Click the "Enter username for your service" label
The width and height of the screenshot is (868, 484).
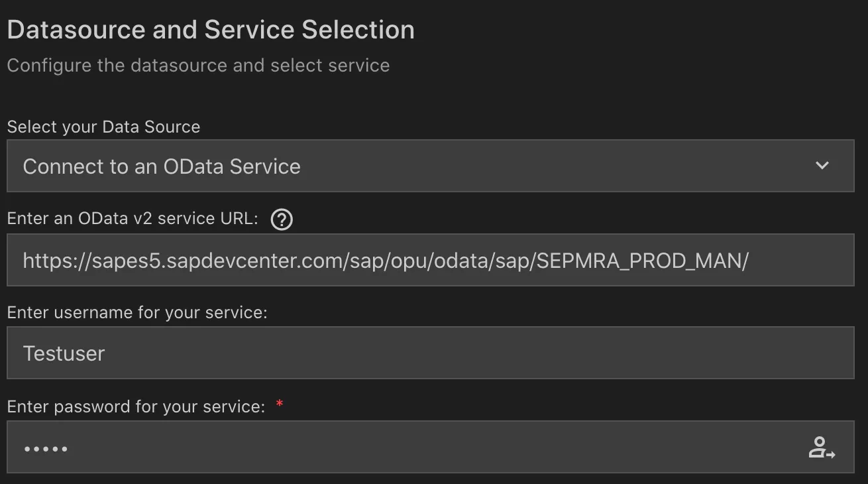[x=137, y=312]
